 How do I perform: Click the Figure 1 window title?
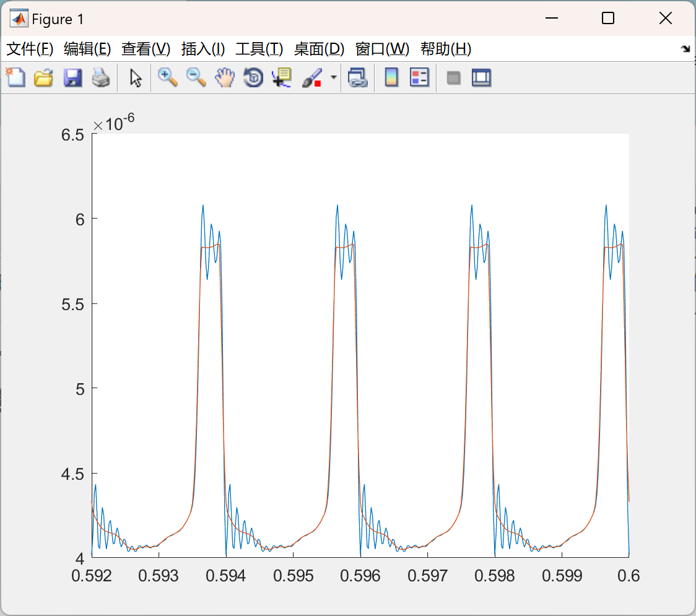coord(58,19)
